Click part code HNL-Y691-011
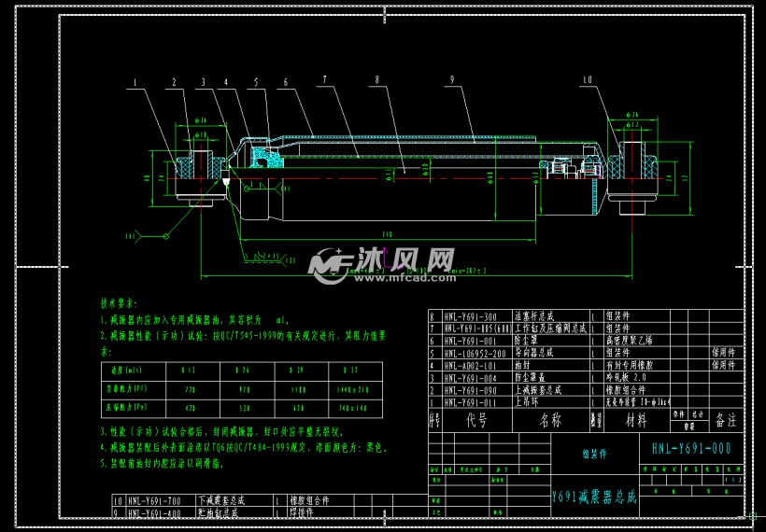This screenshot has width=766, height=532. coord(470,402)
